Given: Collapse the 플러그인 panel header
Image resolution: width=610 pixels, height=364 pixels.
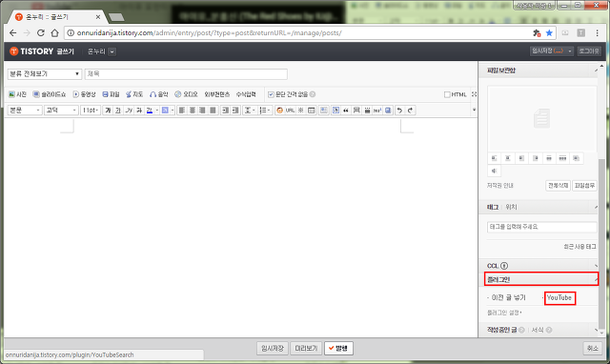Looking at the screenshot, I should click(x=541, y=279).
